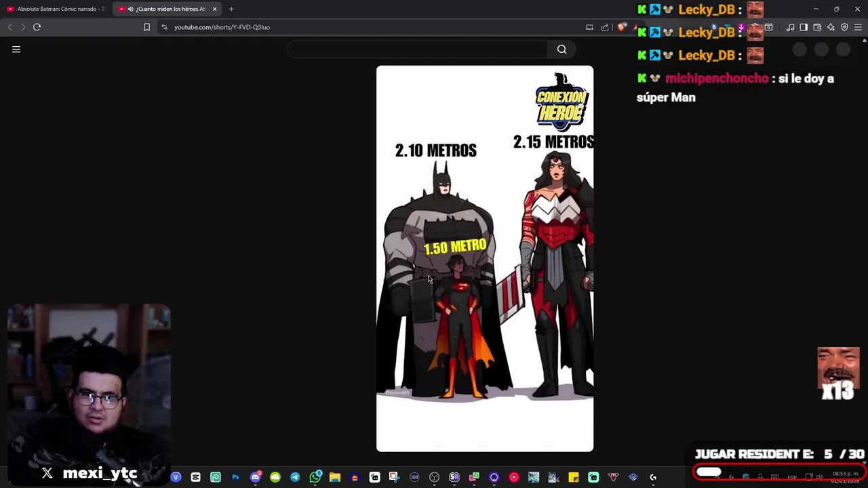Open the Leo AI sparkle icon

tap(831, 27)
